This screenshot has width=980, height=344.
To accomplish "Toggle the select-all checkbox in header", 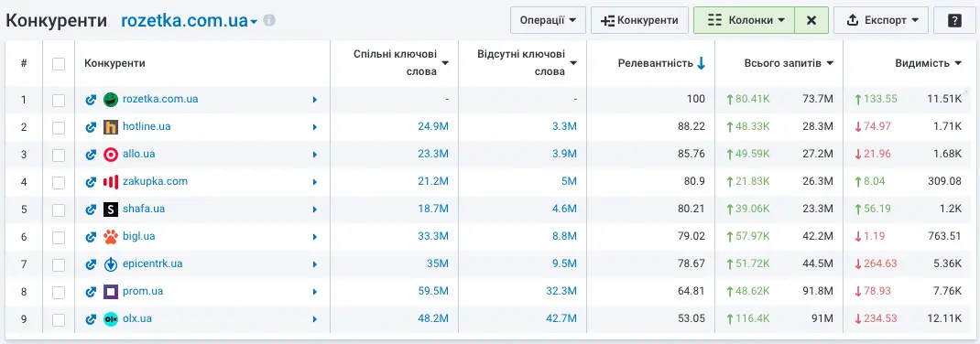I will pyautogui.click(x=59, y=64).
